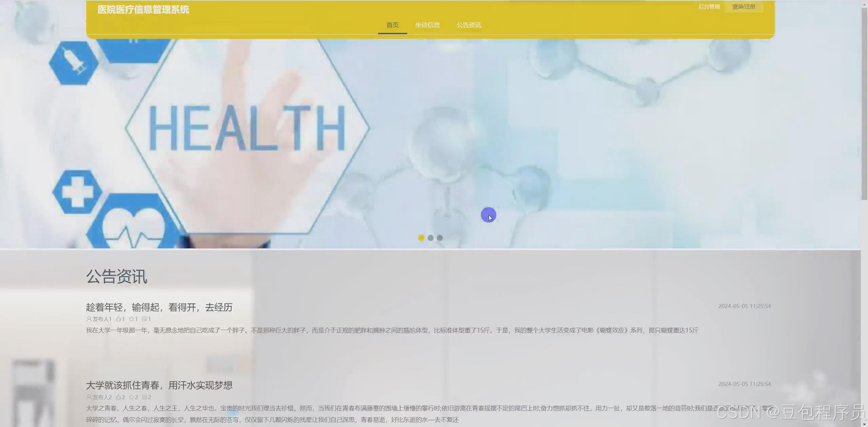Click thumbs-up icon on first announcement
The width and height of the screenshot is (868, 427).
pos(118,319)
